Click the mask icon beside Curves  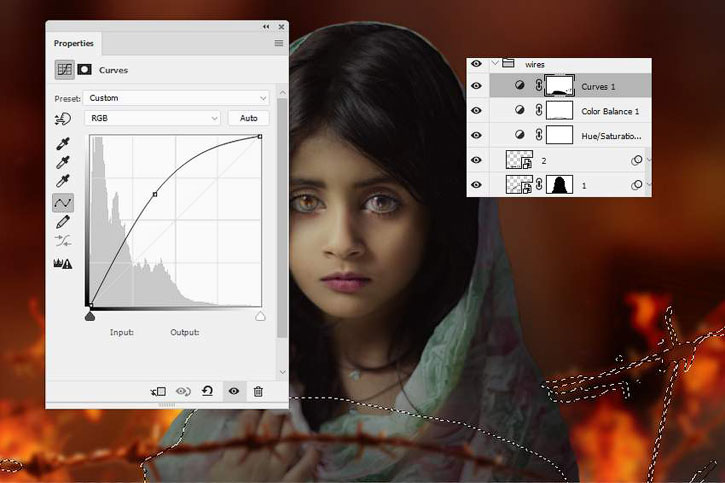click(x=84, y=70)
